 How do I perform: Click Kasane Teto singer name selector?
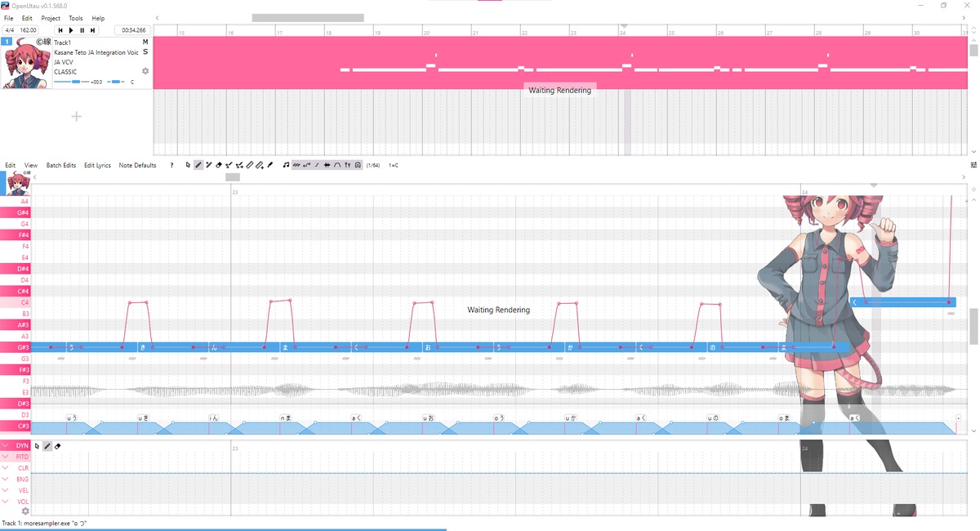(96, 52)
